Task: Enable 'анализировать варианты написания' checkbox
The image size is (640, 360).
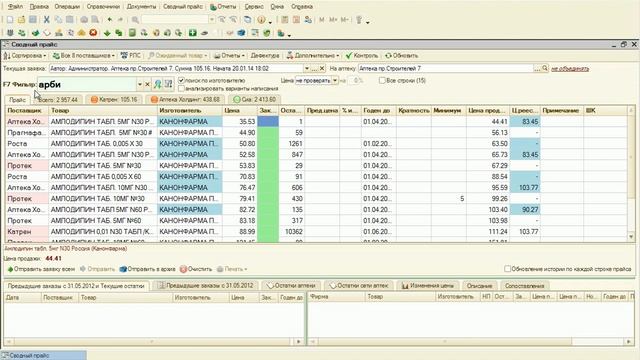Action: (182, 89)
